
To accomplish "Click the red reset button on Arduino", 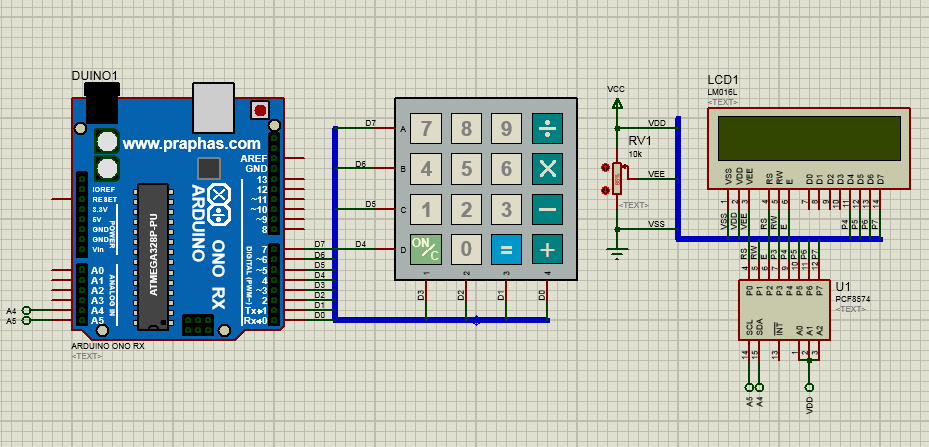I will (260, 110).
